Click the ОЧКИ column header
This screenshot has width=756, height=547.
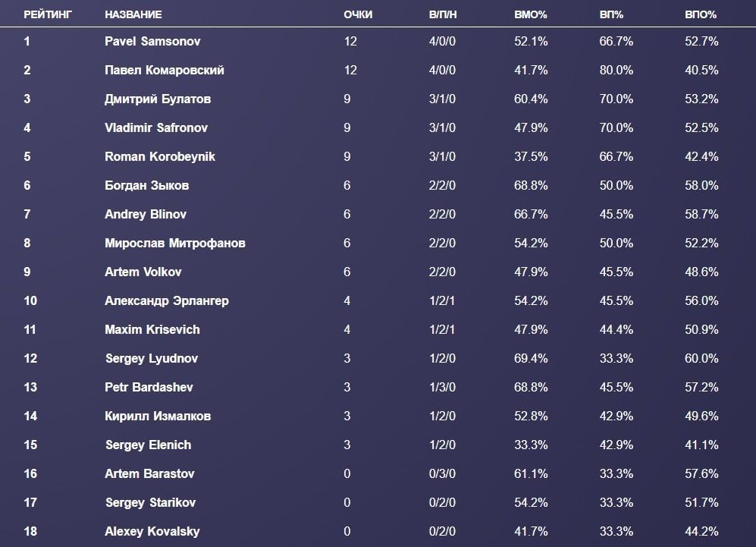[x=358, y=14]
